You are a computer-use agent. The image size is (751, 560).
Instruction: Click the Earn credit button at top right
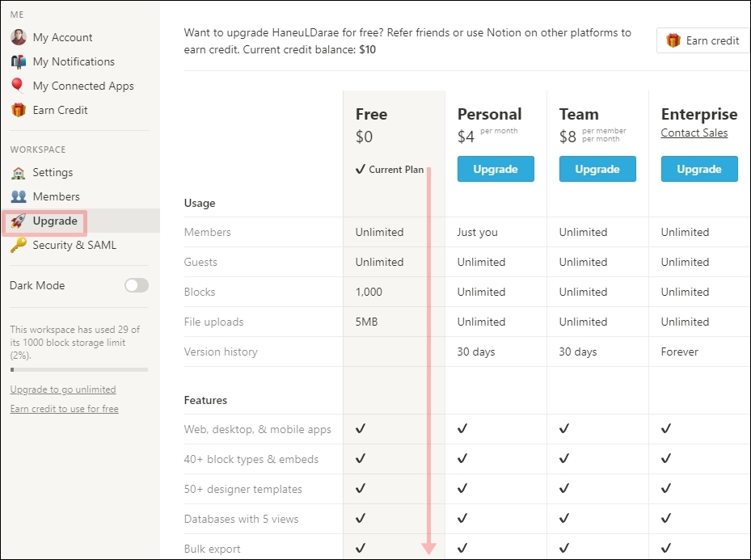click(x=702, y=40)
